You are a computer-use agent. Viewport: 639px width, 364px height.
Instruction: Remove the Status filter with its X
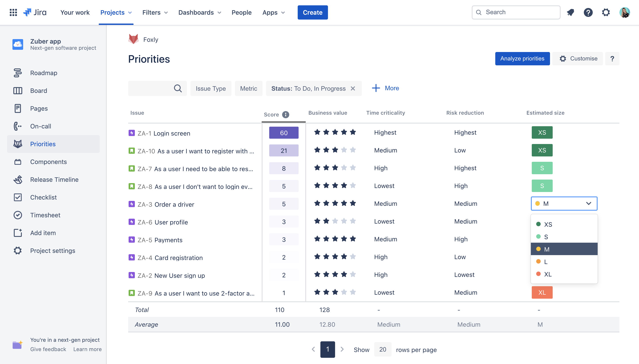(353, 88)
